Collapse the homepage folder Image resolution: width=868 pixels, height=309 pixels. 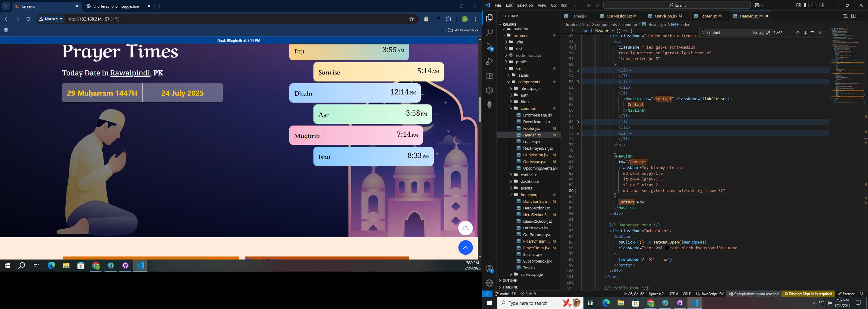(528, 195)
